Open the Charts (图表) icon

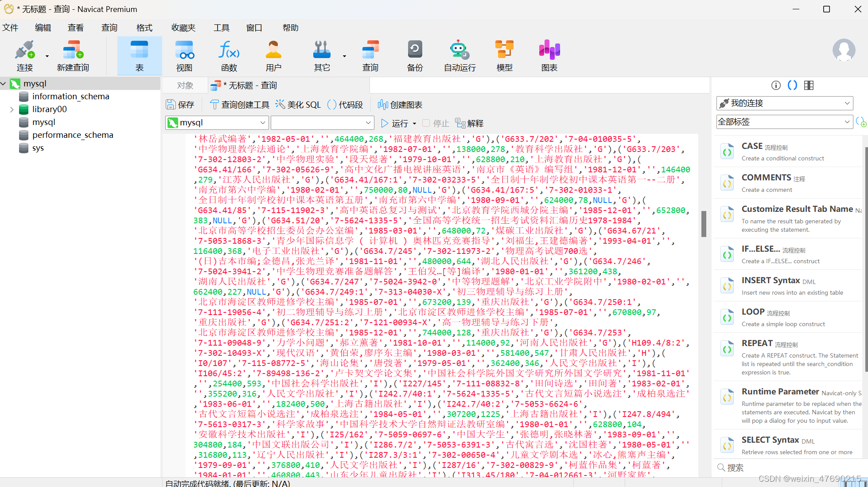click(549, 50)
